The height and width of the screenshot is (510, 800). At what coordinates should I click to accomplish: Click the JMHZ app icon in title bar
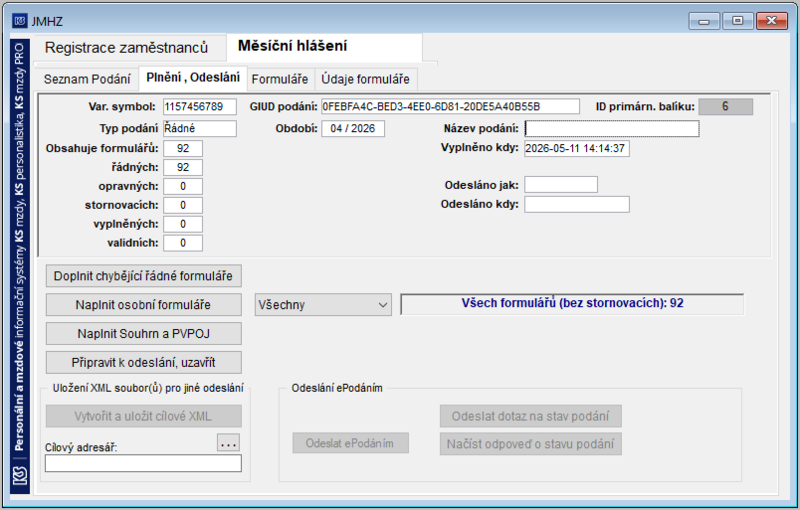click(x=20, y=21)
